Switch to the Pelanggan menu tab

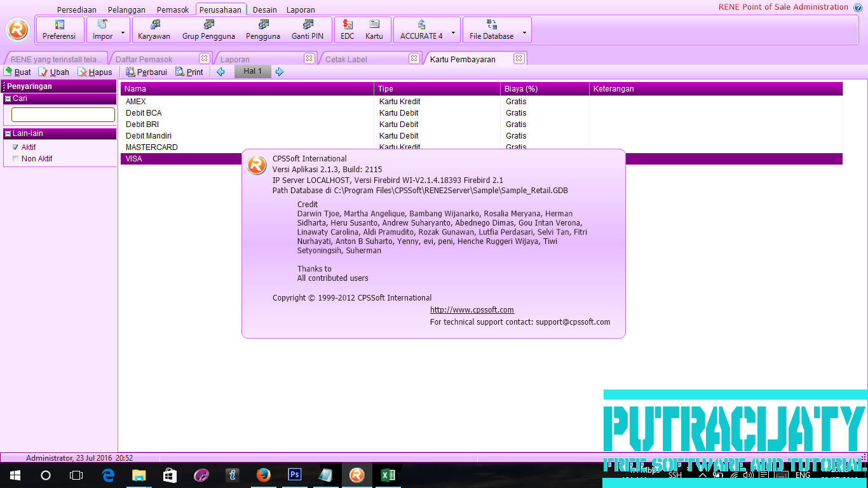point(126,10)
